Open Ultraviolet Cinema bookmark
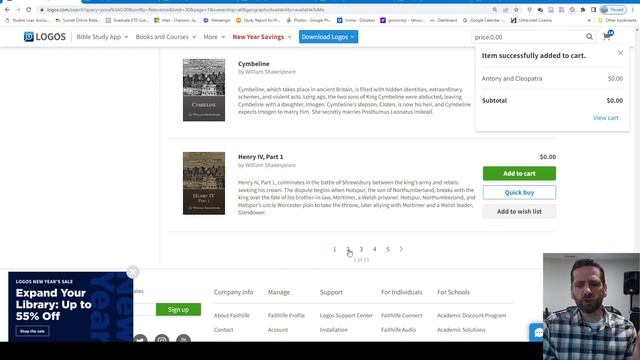The width and height of the screenshot is (640, 360). pyautogui.click(x=531, y=20)
